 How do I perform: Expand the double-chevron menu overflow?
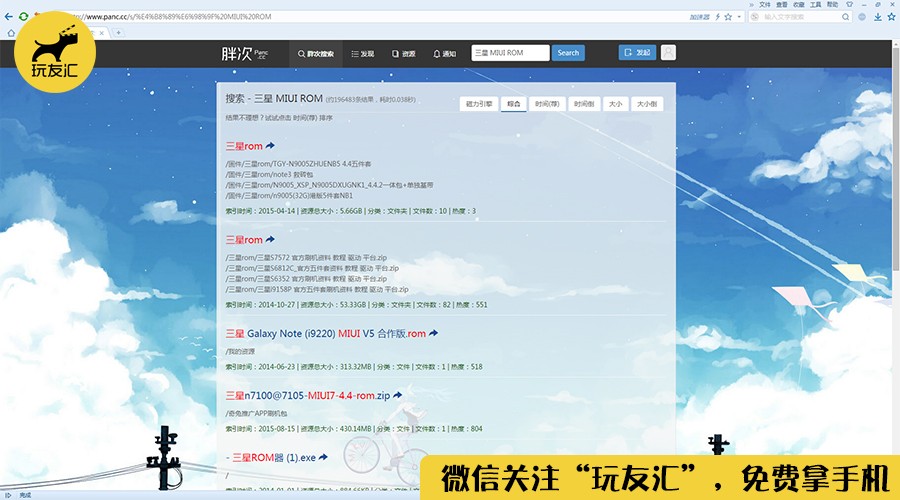751,4
